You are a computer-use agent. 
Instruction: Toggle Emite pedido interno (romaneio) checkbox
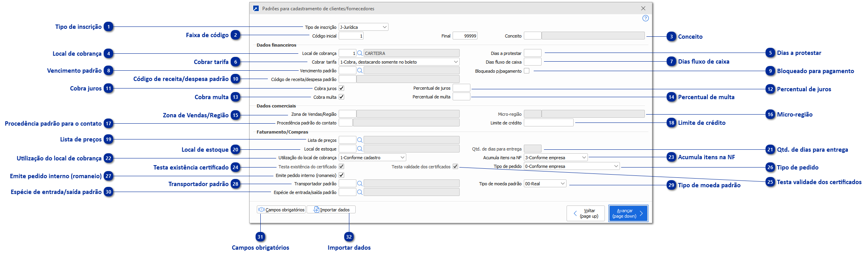tap(341, 175)
